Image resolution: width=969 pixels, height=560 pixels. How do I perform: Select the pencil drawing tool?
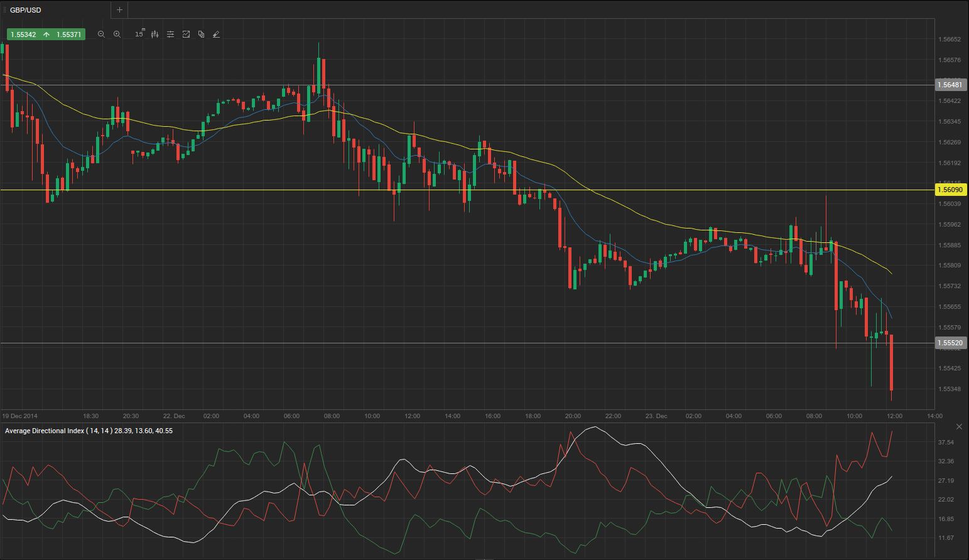[216, 35]
